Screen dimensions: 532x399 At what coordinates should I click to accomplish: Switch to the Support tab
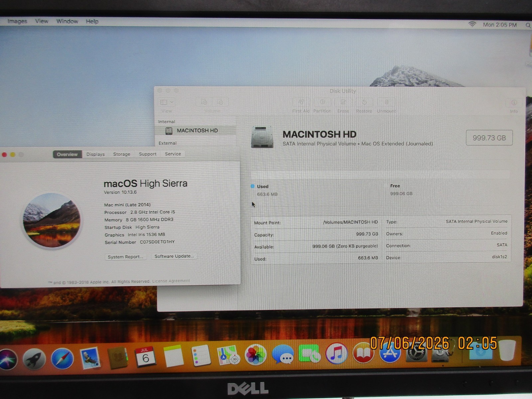click(148, 154)
